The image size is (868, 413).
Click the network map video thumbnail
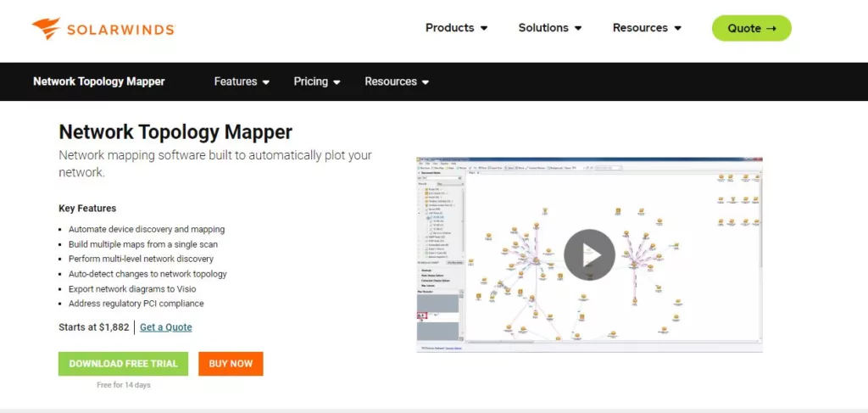[590, 254]
